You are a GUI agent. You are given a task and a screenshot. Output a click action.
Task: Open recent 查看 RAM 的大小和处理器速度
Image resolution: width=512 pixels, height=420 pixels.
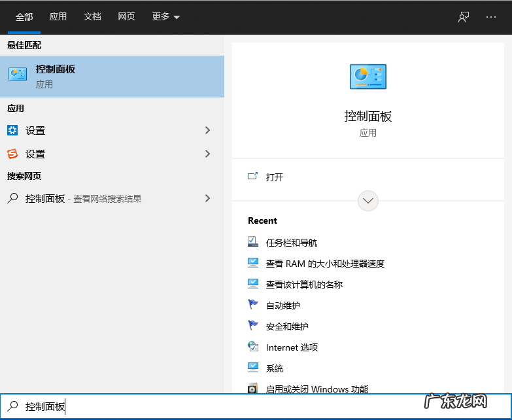pos(325,264)
